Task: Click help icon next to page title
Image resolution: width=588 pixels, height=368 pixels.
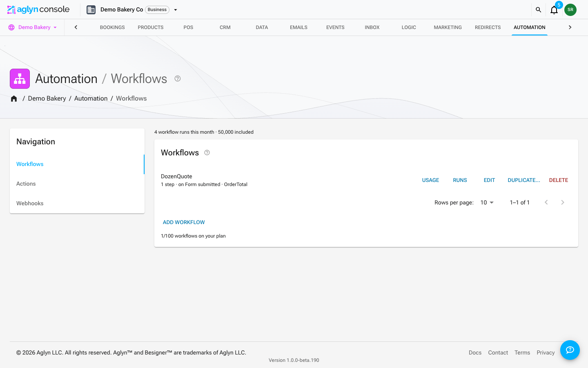Action: [178, 79]
